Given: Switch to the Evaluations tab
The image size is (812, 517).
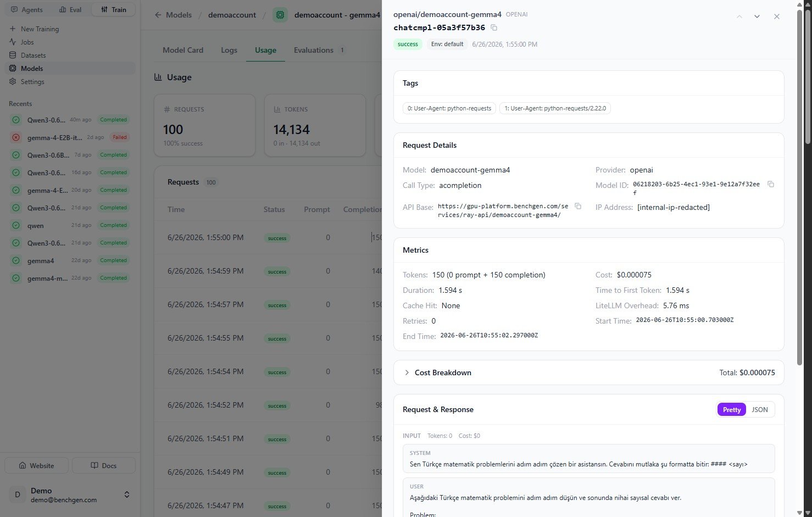Looking at the screenshot, I should pyautogui.click(x=319, y=50).
